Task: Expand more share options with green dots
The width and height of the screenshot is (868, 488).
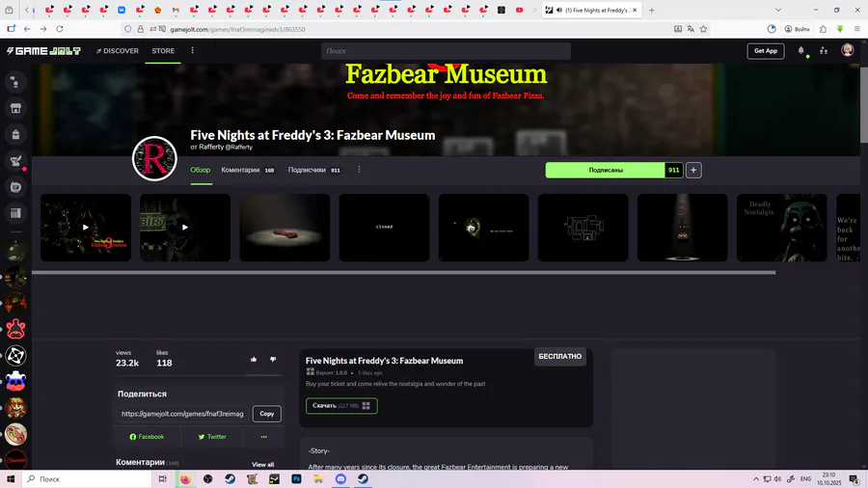Action: pyautogui.click(x=264, y=437)
